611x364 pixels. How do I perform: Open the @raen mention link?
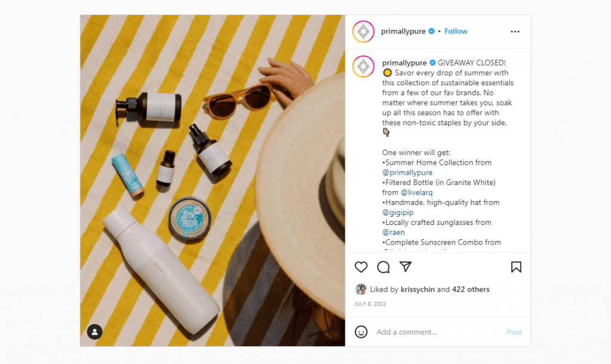coord(393,232)
